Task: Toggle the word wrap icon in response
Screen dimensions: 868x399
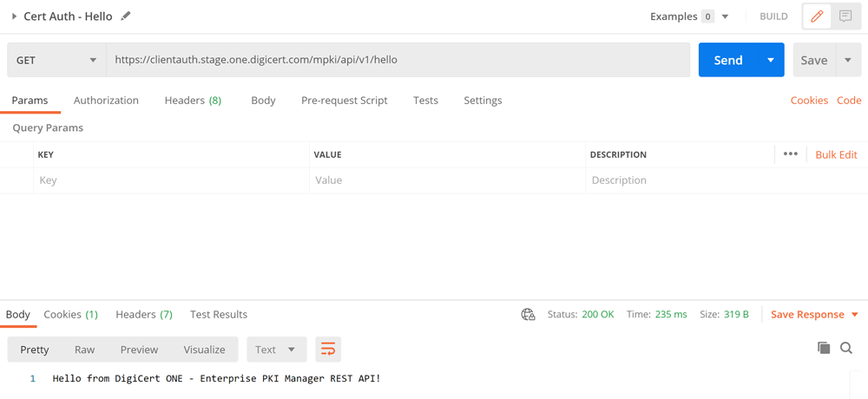Action: pos(328,350)
